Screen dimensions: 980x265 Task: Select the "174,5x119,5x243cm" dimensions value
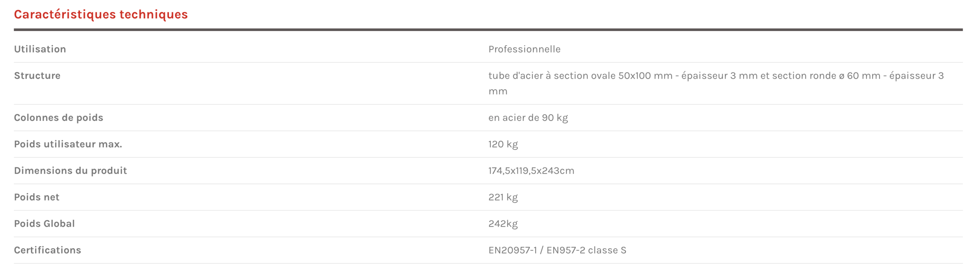pyautogui.click(x=531, y=170)
